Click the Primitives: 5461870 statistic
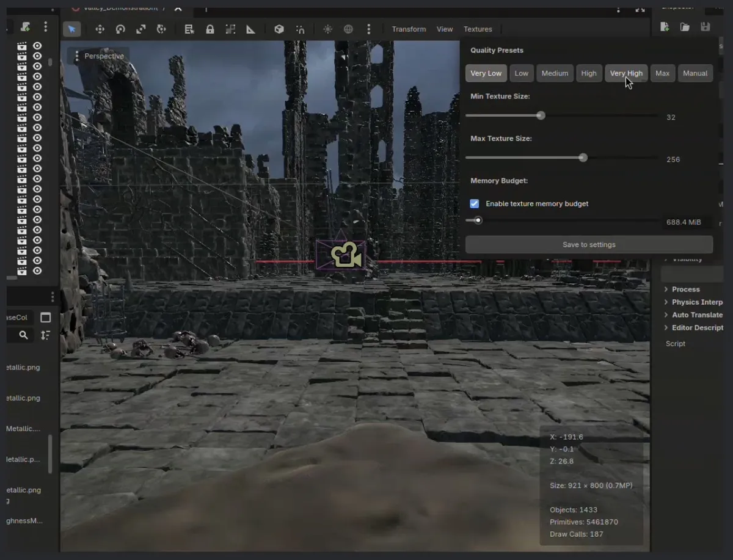The height and width of the screenshot is (560, 733). pyautogui.click(x=584, y=522)
